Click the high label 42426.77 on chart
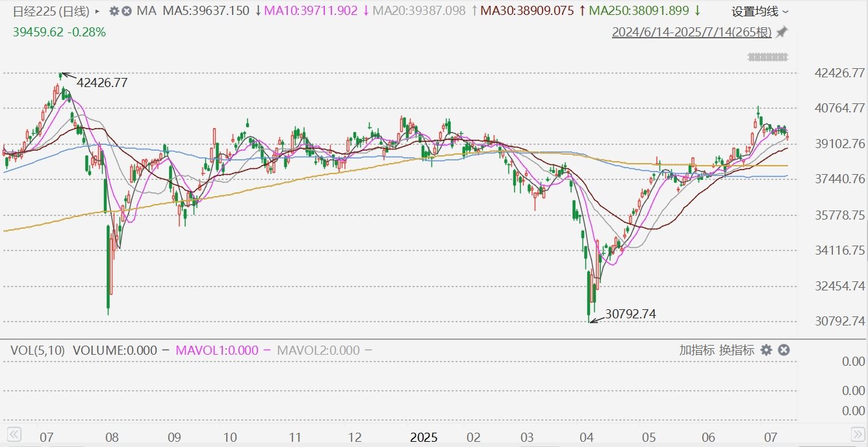The height and width of the screenshot is (447, 868). click(x=102, y=83)
